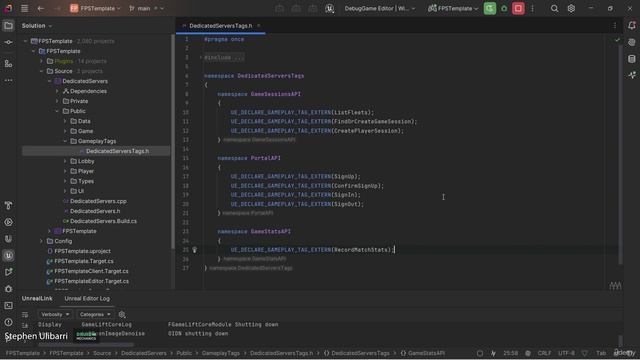Open Search Everywhere magnifier
This screenshot has height=360, width=640.
point(554,8)
